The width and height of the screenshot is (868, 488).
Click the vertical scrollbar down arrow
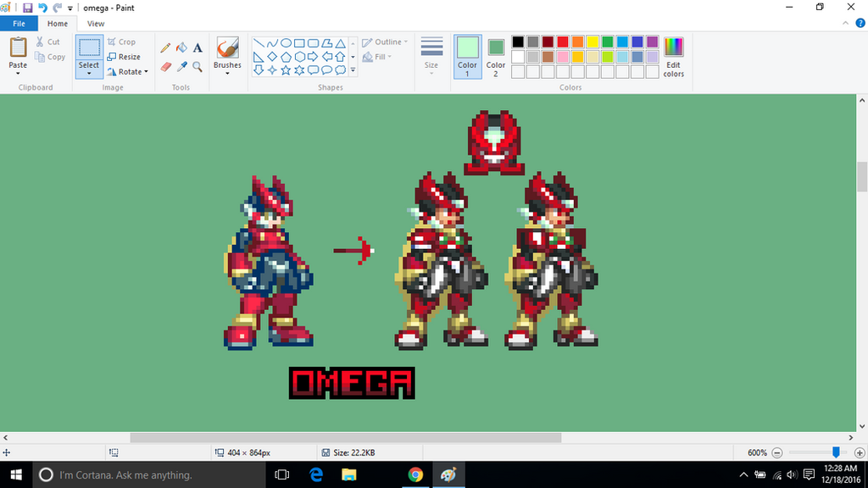[862, 427]
